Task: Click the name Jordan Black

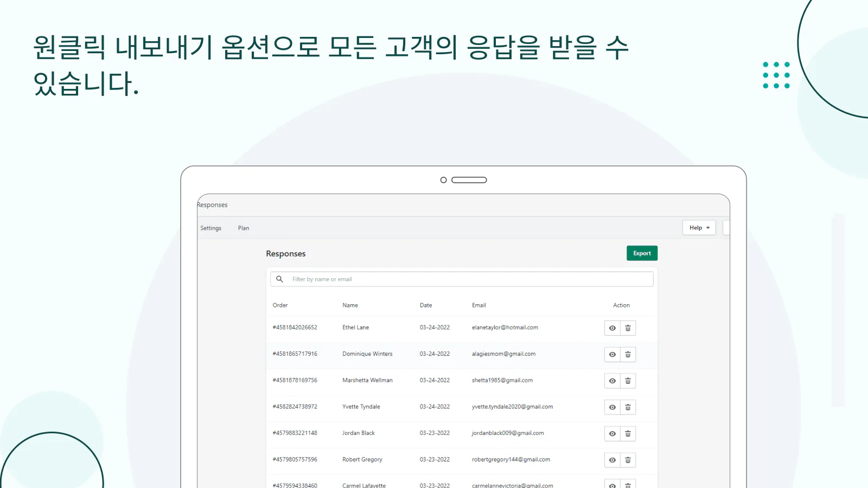Action: click(x=359, y=433)
